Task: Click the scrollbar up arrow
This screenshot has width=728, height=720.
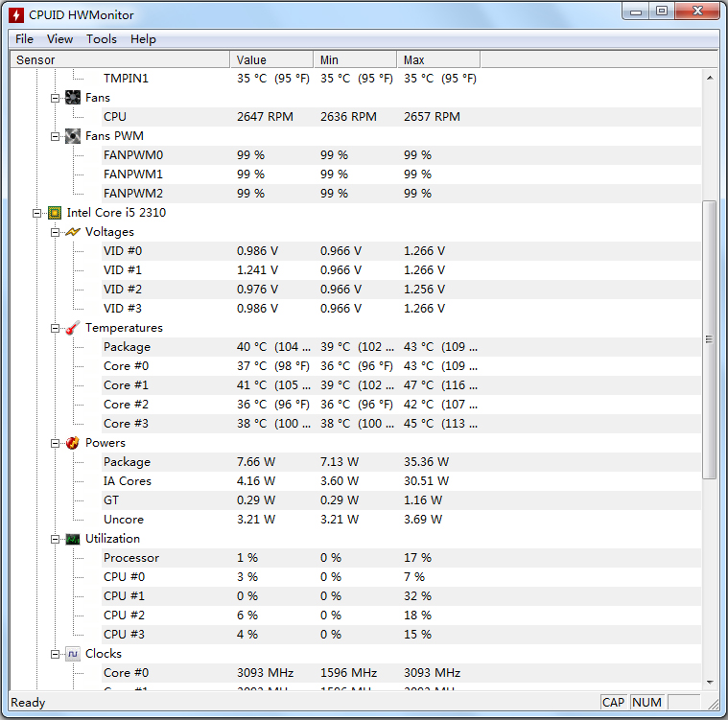Action: click(x=710, y=78)
